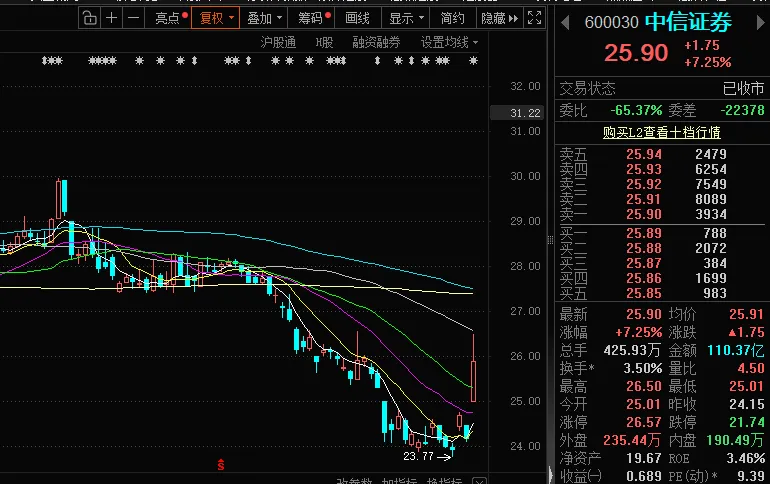Zoom out the chart with the minus icon
The height and width of the screenshot is (484, 770).
[134, 18]
